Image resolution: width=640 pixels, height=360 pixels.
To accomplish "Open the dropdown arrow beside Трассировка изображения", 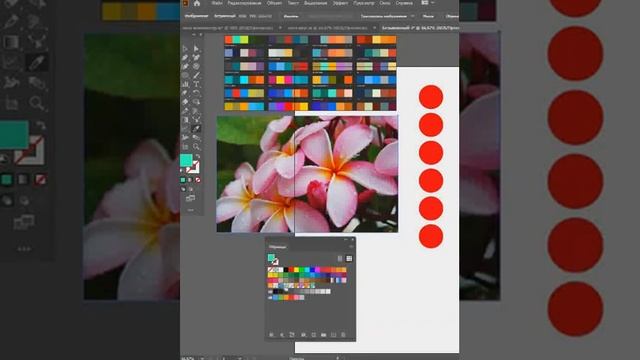I will tap(413, 16).
